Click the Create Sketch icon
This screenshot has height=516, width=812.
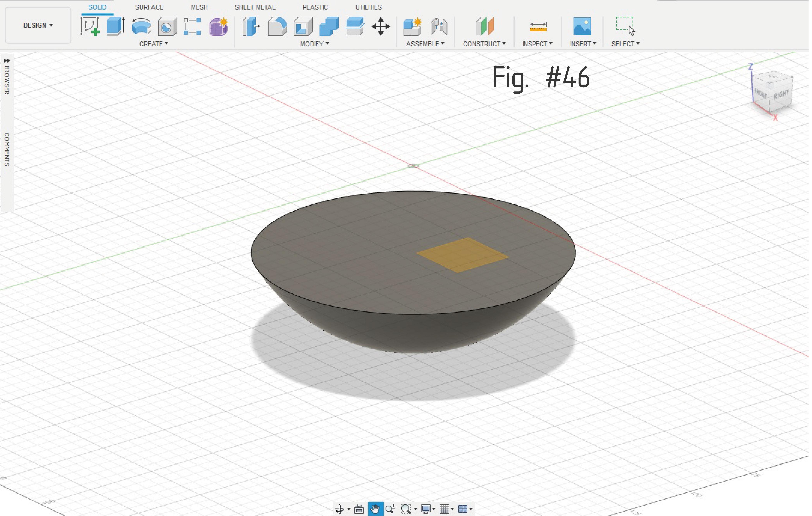point(90,26)
